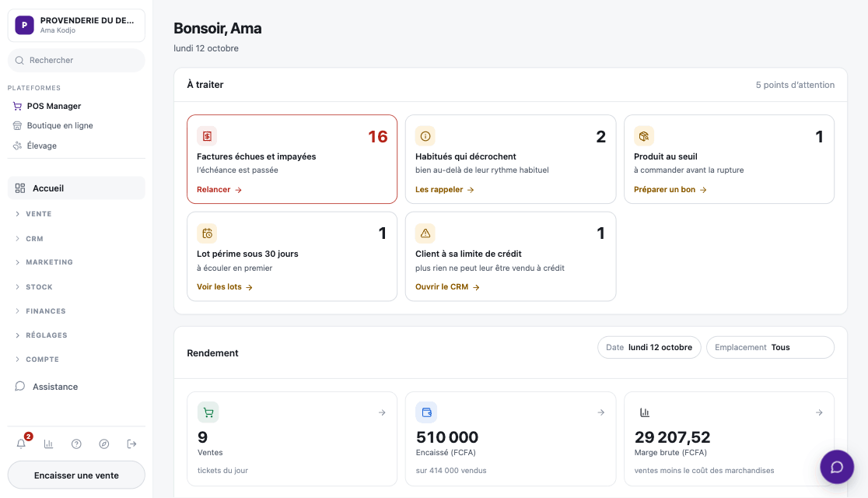Click the Préparer un bon link

point(670,189)
